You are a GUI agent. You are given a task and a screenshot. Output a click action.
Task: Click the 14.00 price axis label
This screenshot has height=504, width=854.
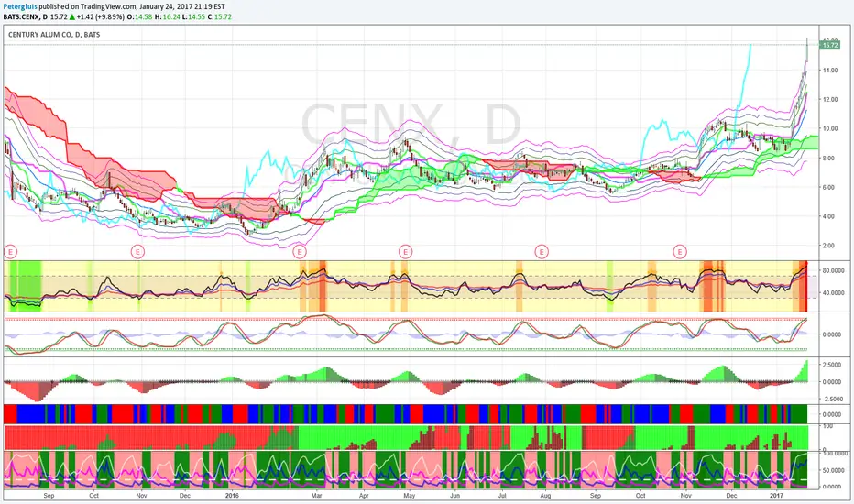[x=830, y=71]
